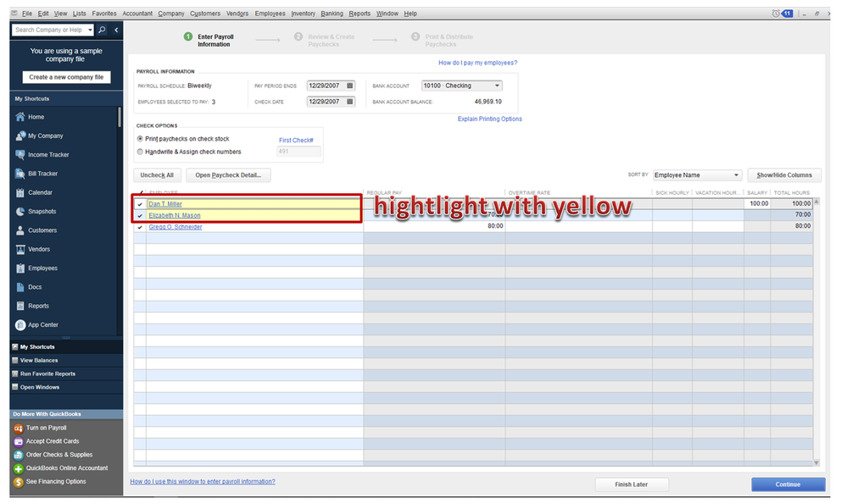
Task: Open Docs shortcut icon
Action: pos(20,286)
